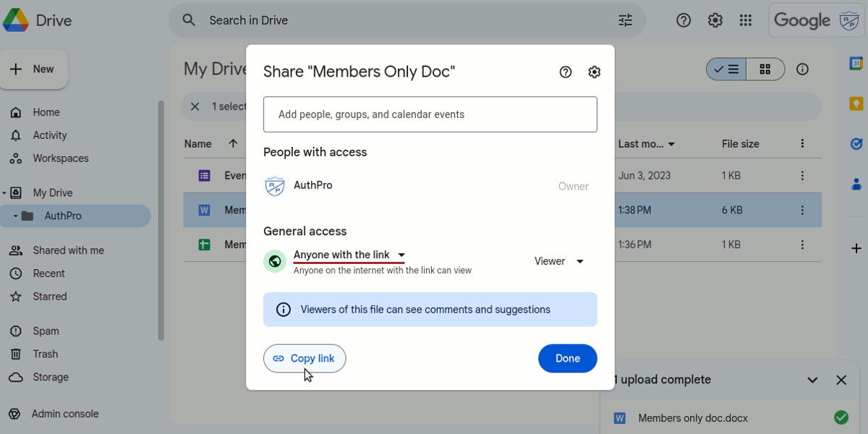Switch to grid layout view
The height and width of the screenshot is (434, 868).
click(765, 69)
